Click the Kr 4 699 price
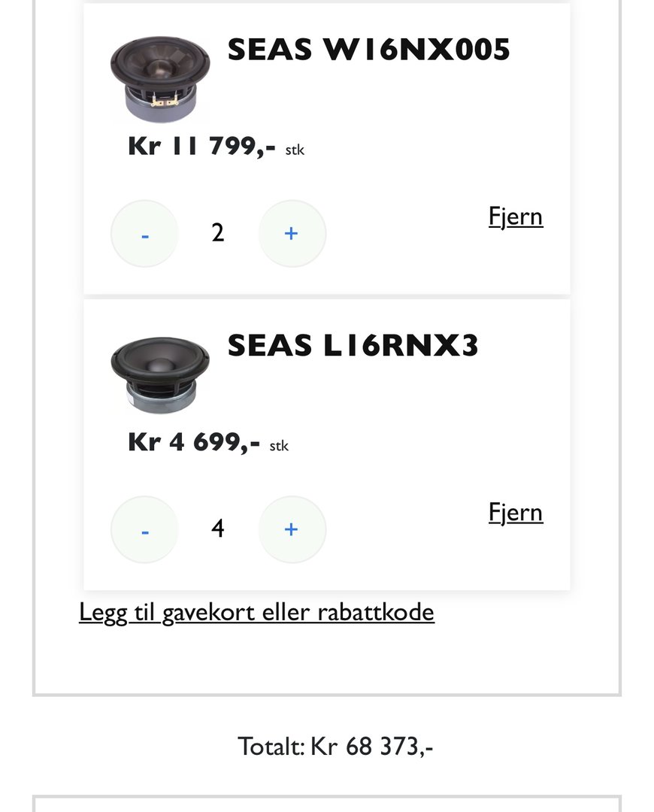The height and width of the screenshot is (812, 654). [x=194, y=442]
